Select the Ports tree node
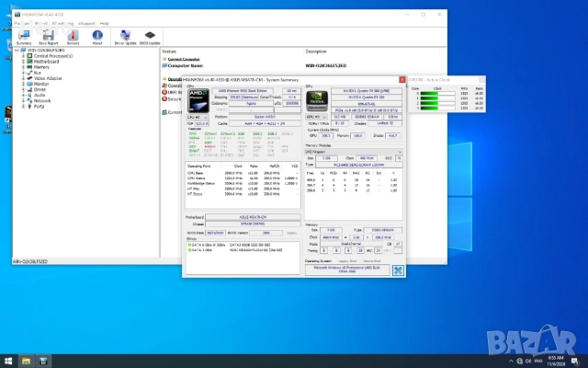The height and width of the screenshot is (368, 588). [x=39, y=107]
